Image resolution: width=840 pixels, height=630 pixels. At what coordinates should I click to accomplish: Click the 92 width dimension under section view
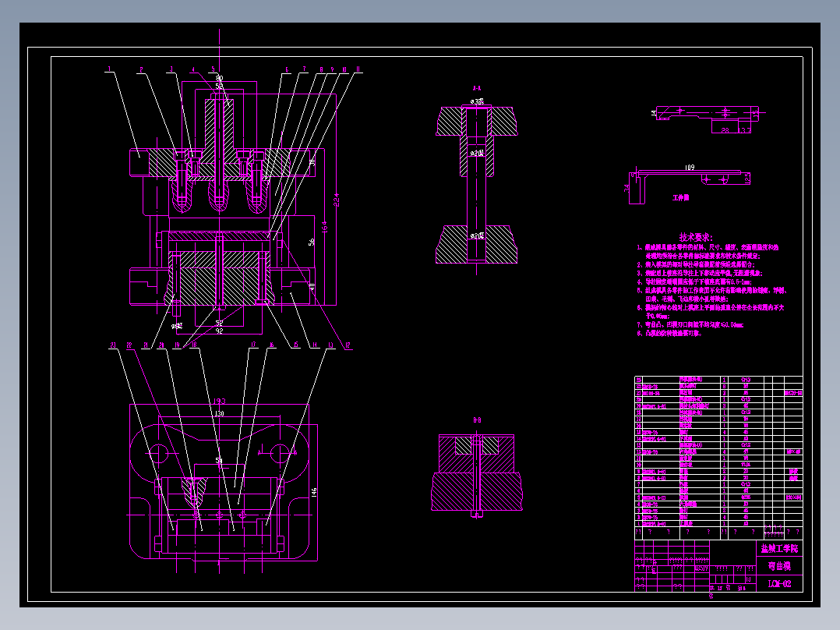pyautogui.click(x=219, y=331)
